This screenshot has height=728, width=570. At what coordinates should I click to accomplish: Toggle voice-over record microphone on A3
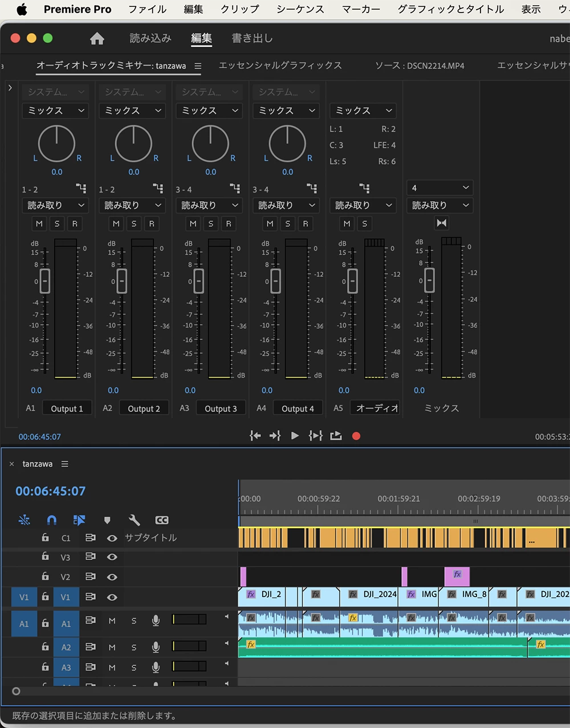[156, 667]
